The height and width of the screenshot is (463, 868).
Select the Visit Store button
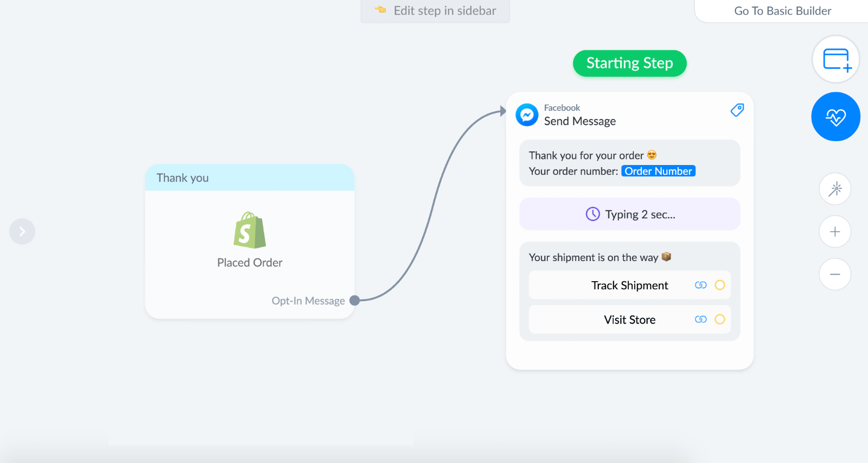click(x=630, y=320)
